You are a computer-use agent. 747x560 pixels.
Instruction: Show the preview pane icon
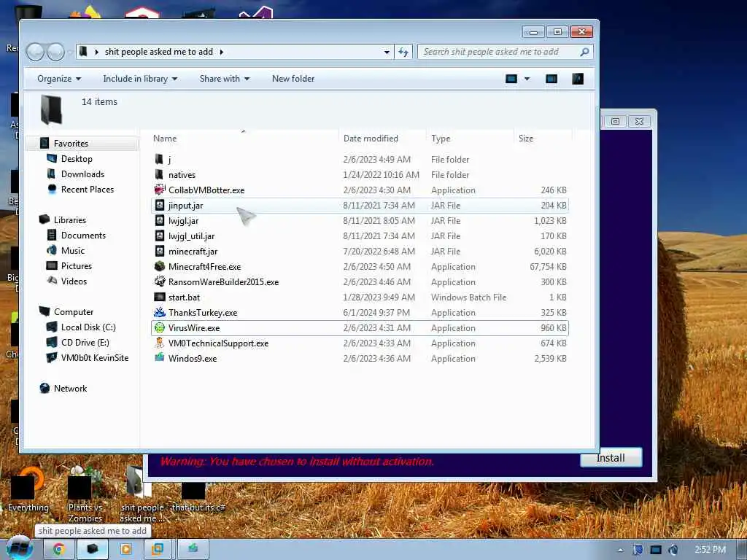click(551, 79)
